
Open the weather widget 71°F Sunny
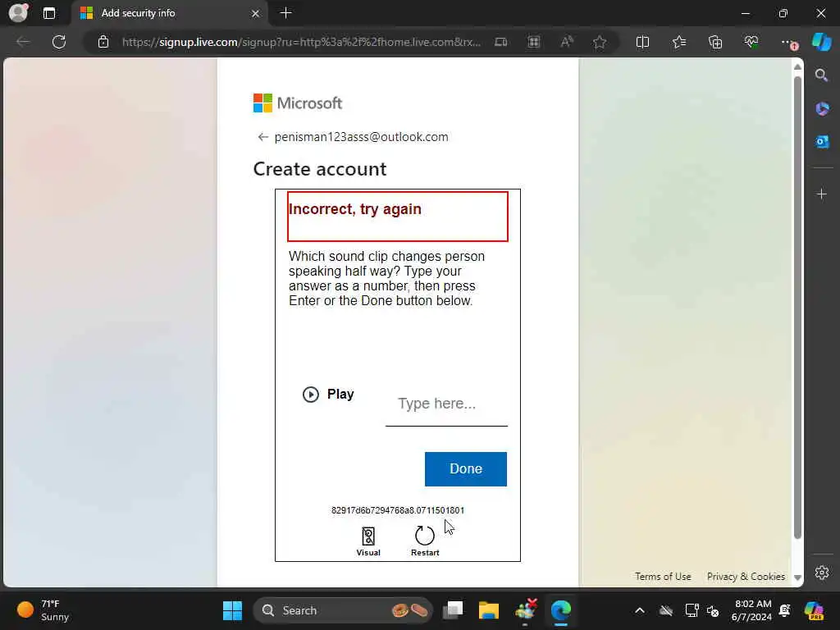click(43, 610)
